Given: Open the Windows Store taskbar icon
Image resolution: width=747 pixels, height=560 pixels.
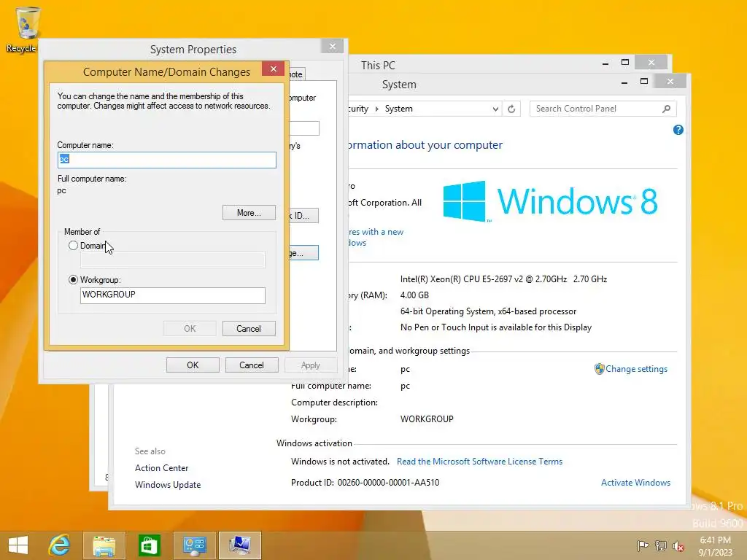Looking at the screenshot, I should (x=149, y=545).
